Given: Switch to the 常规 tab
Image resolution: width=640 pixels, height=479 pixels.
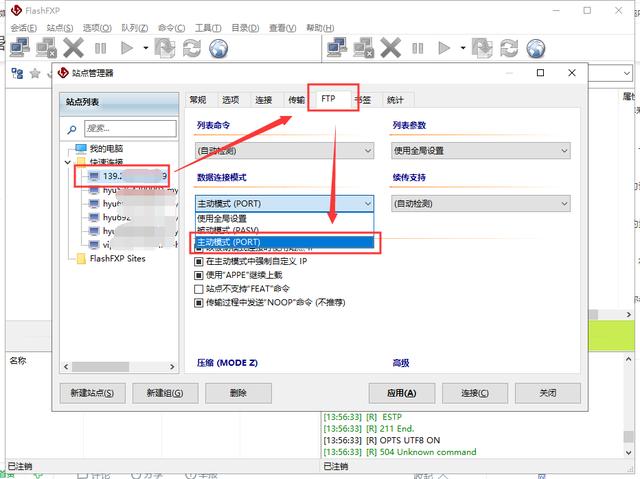Looking at the screenshot, I should [198, 100].
